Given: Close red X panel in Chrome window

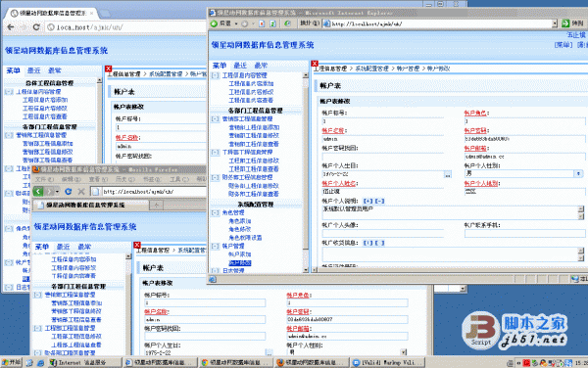Looking at the screenshot, I should click(109, 69).
